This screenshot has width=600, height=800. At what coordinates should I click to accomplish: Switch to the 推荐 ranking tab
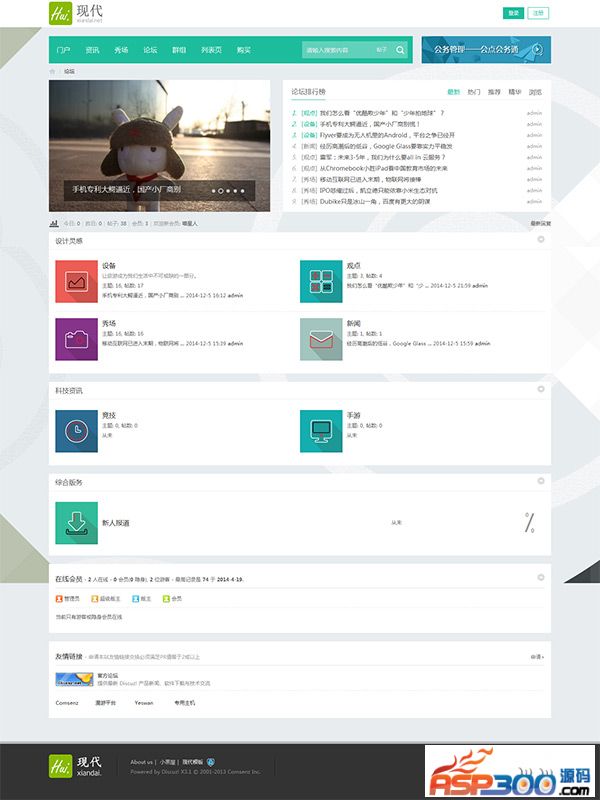coord(494,92)
